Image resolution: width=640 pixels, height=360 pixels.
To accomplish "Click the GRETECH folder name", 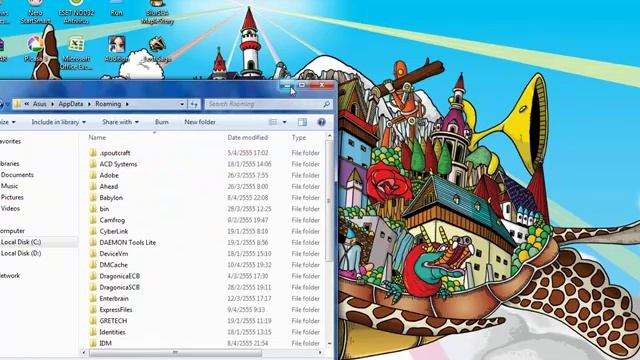I will [113, 321].
